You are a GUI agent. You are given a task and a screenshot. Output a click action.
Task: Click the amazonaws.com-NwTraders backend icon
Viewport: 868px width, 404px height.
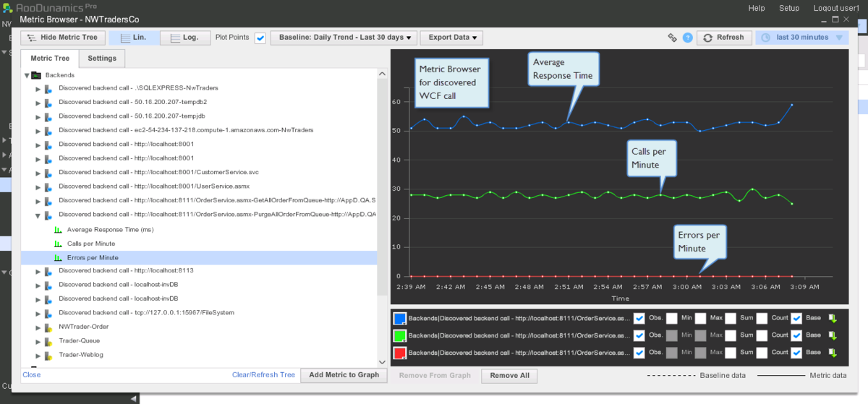47,131
